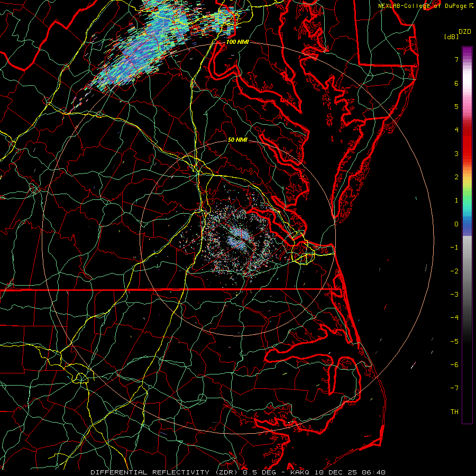
Task: Click the ground clutter echoes at the radar site
Action: coord(239,240)
